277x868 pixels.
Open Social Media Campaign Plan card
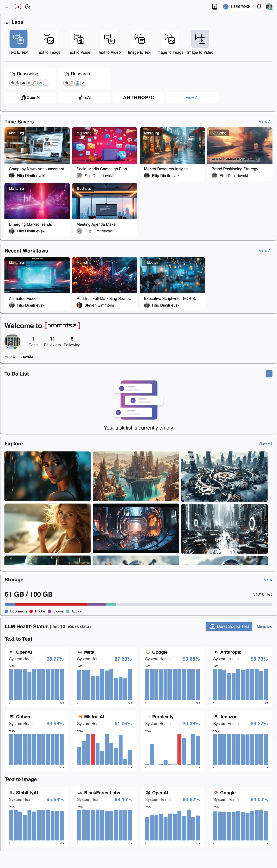pos(105,154)
